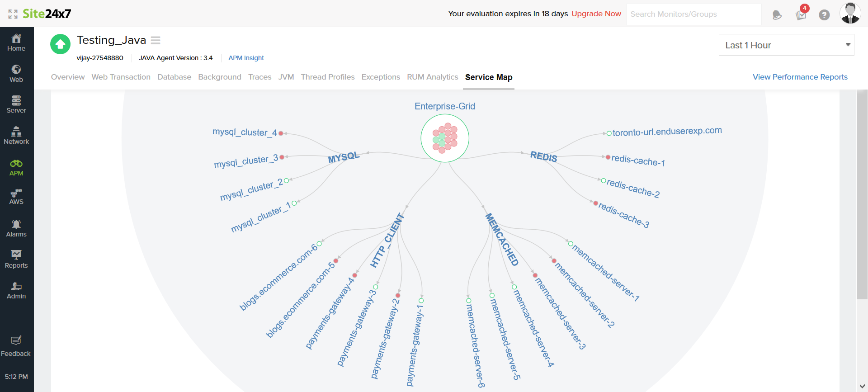Open the Alarms bell icon

[16, 228]
